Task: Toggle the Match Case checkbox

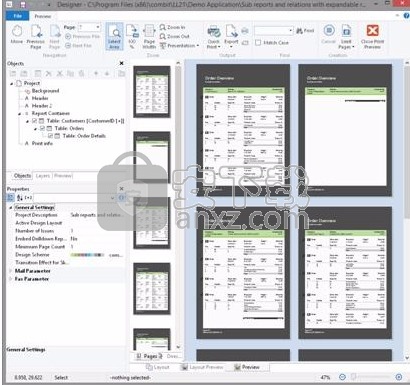Action: pos(258,43)
